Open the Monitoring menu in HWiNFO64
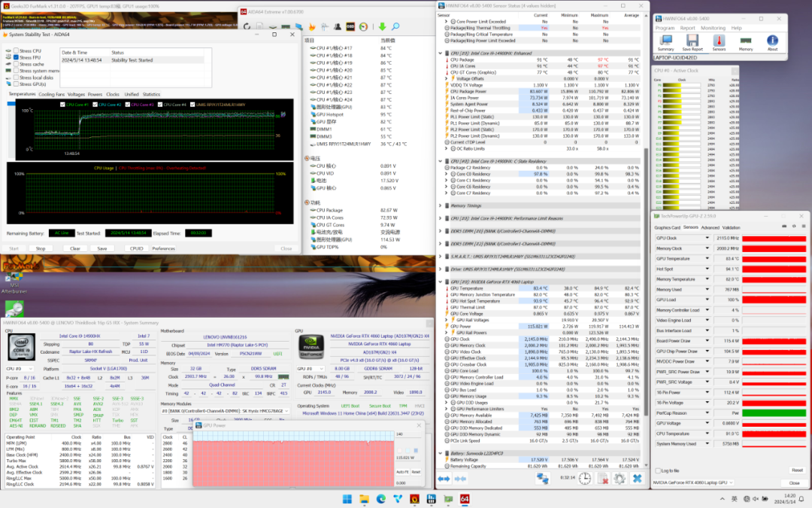The image size is (812, 508). point(713,28)
